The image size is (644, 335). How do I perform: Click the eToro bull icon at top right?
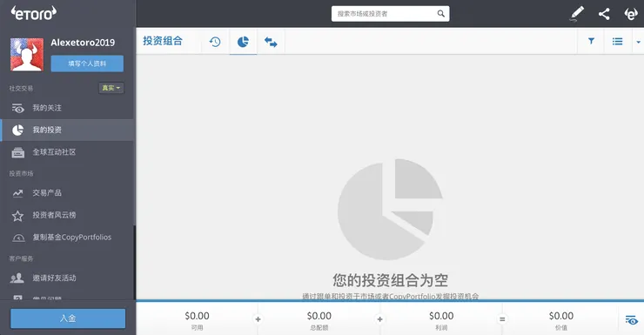(631, 14)
